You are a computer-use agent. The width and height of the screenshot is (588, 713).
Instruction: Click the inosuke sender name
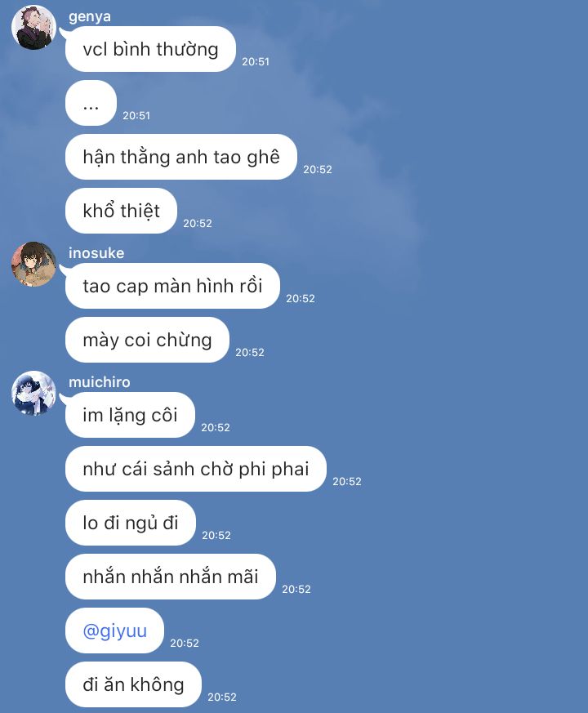96,253
